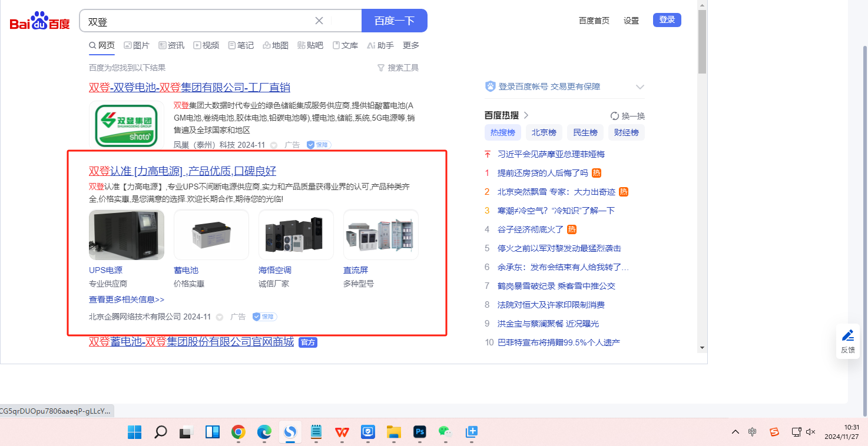This screenshot has height=446, width=868.
Task: Launch Chrome from the taskbar
Action: 238,432
